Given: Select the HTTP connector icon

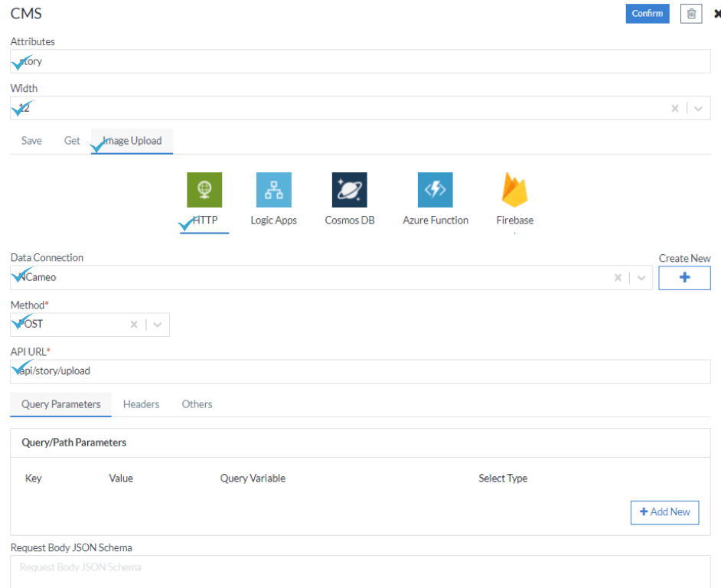Looking at the screenshot, I should (x=204, y=190).
